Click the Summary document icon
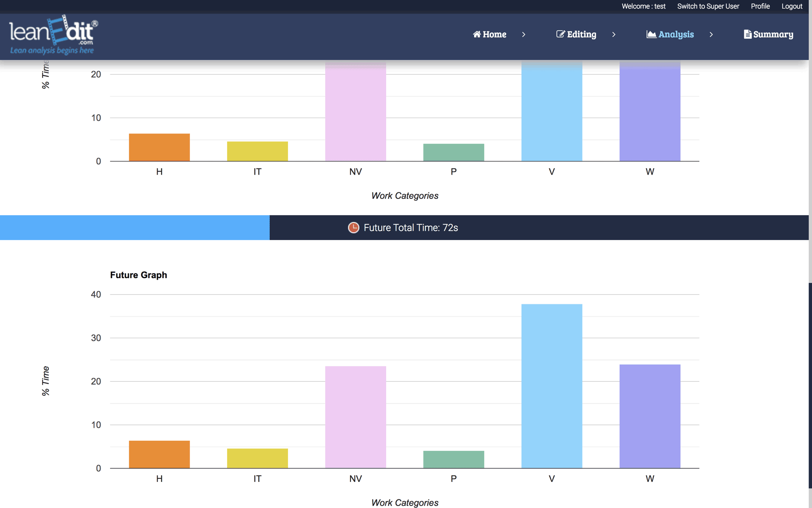 click(x=747, y=34)
